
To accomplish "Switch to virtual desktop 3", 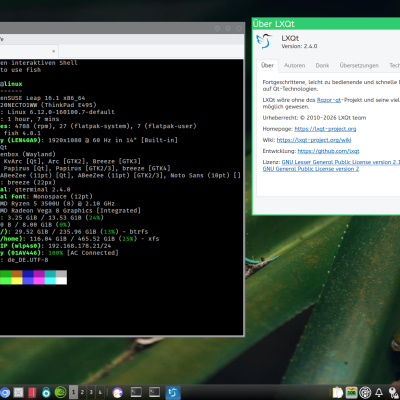I will point(91,392).
